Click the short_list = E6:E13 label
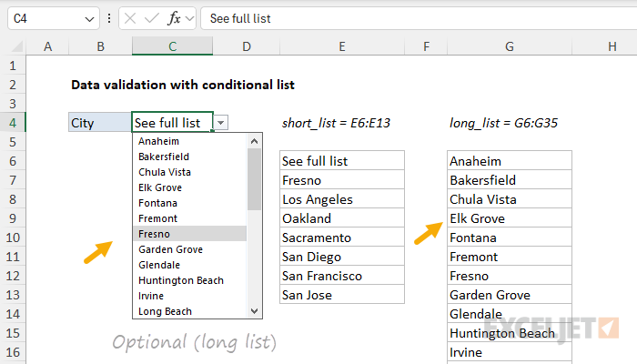Screen dimensions: 637x364 (x=336, y=123)
